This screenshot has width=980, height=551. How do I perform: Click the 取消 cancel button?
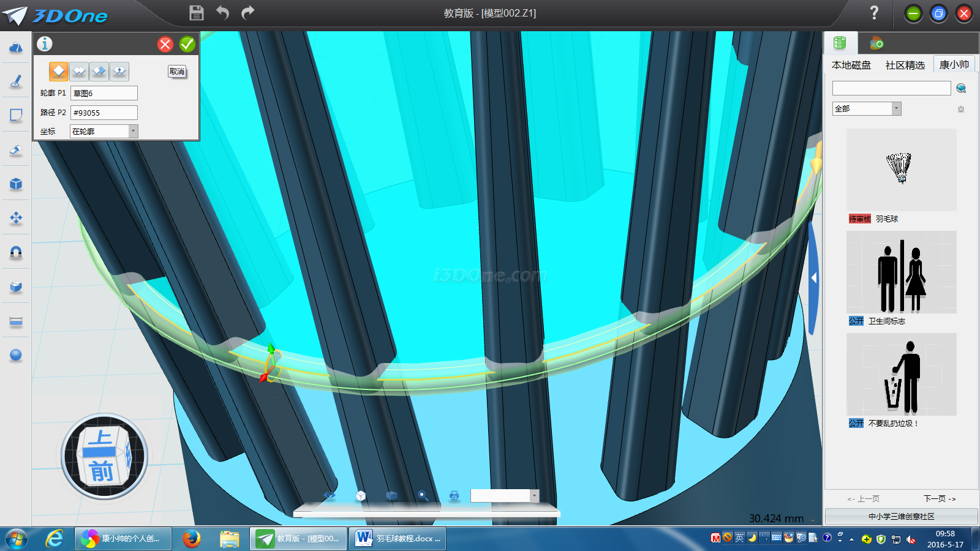tap(177, 72)
